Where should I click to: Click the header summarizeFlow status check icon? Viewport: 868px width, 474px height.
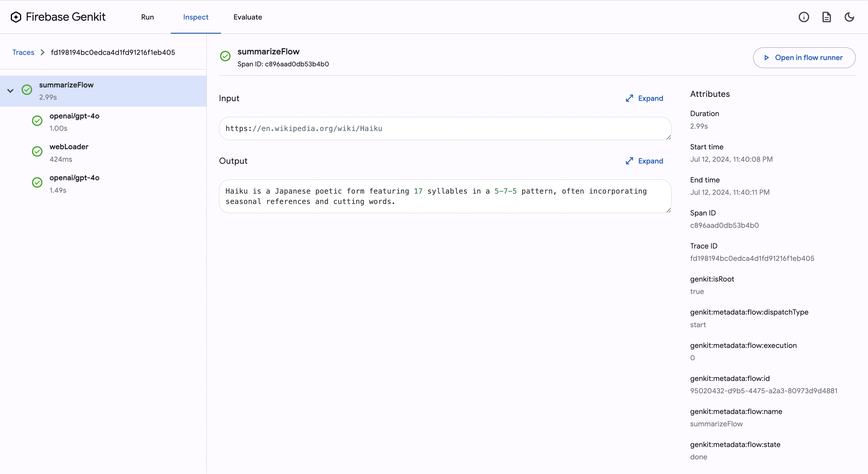tap(225, 56)
